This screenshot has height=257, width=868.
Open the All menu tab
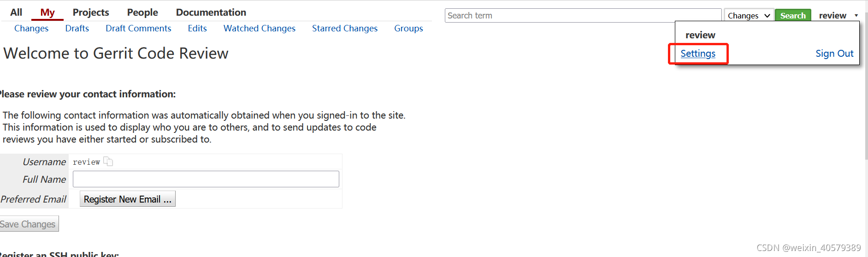pyautogui.click(x=16, y=12)
